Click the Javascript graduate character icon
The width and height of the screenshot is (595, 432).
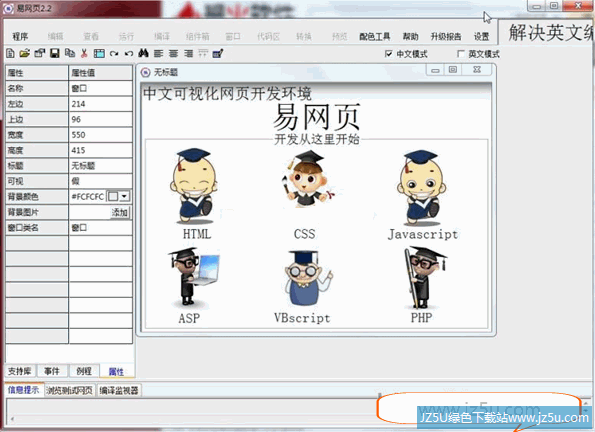(421, 187)
